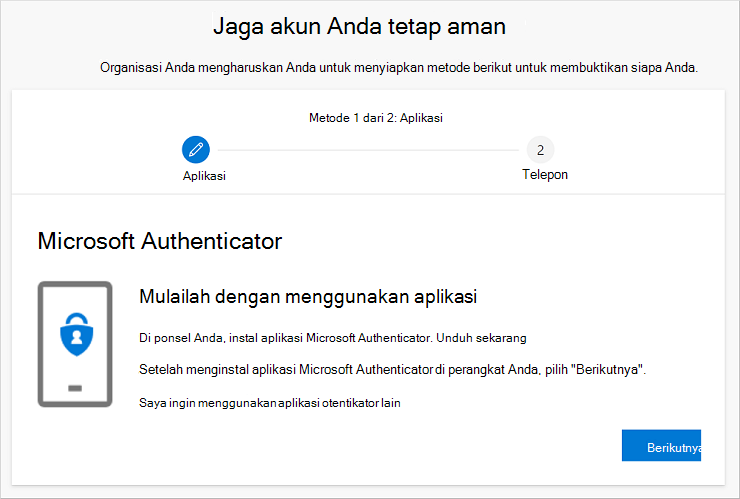Click the Metode 1 dari 2: Aplikasi text
This screenshot has width=740, height=499.
(376, 118)
